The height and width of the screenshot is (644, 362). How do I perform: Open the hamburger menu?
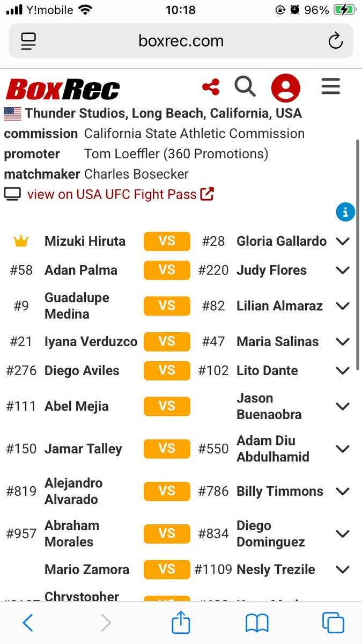click(330, 87)
